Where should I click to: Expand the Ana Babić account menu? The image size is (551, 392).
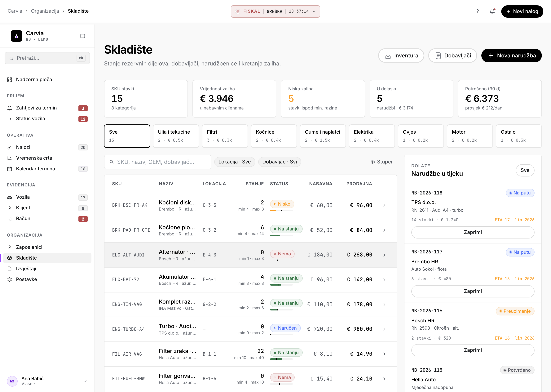pyautogui.click(x=85, y=381)
